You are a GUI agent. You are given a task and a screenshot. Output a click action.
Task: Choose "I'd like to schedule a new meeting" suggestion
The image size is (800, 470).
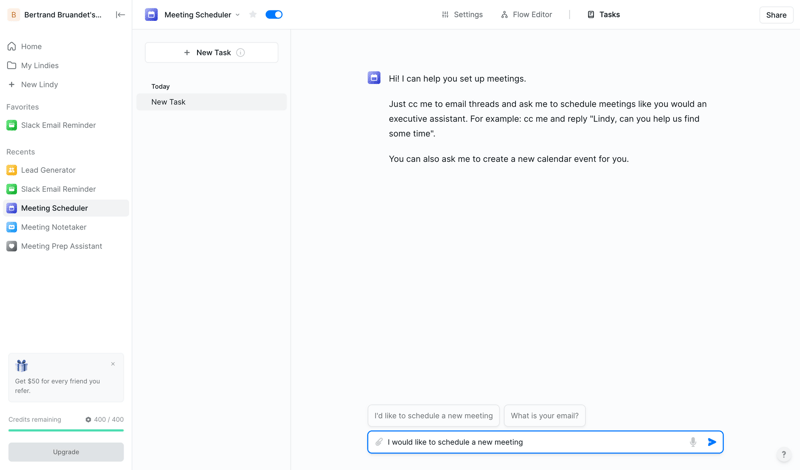(434, 416)
